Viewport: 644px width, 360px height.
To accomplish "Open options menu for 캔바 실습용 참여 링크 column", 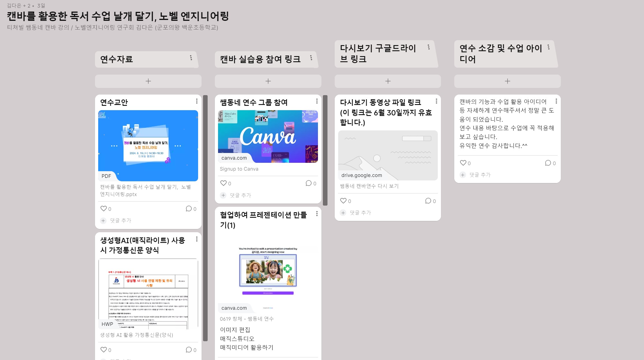I will coord(311,58).
